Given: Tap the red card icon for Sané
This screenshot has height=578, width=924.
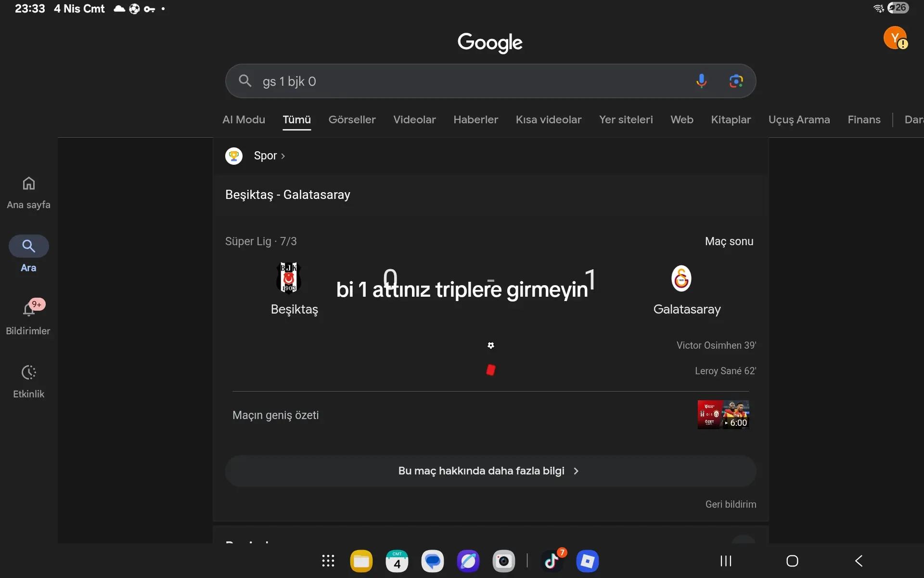Looking at the screenshot, I should [x=491, y=370].
